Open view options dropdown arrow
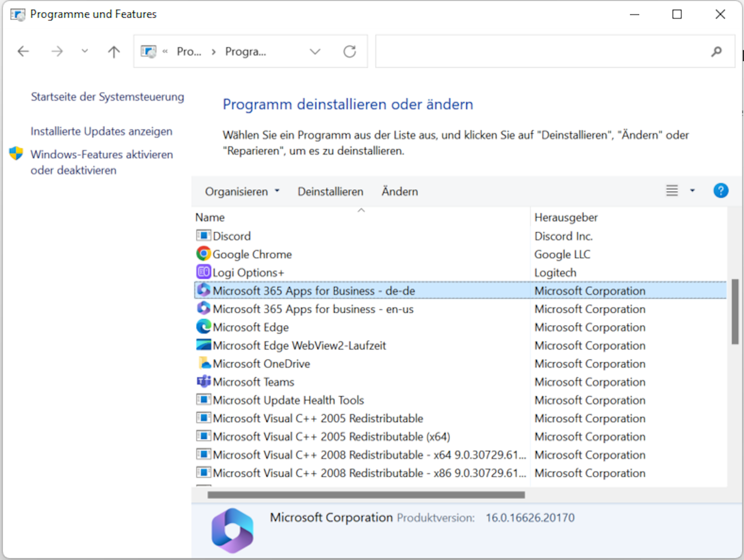This screenshot has height=560, width=744. [x=692, y=191]
